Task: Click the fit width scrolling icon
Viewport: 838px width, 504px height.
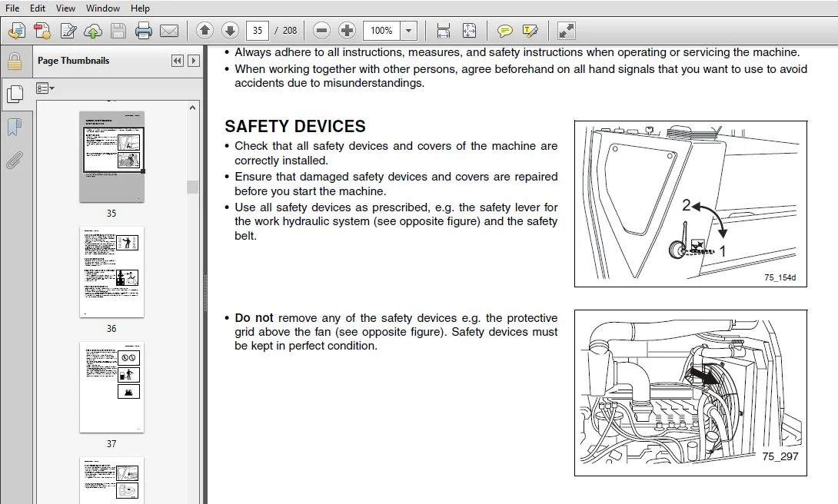Action: point(443,31)
